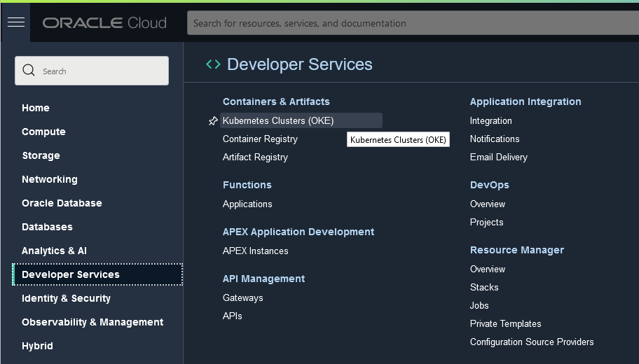Open the DevOps Overview link
The image size is (639, 364).
point(488,204)
